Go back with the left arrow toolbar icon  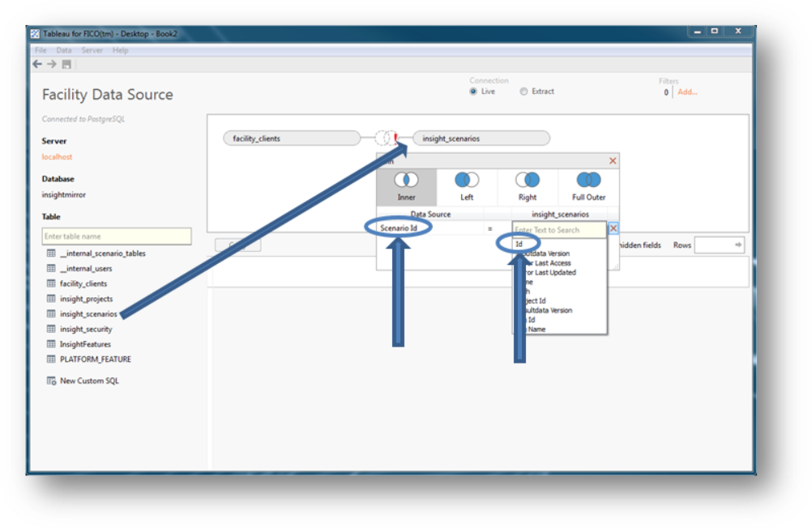click(x=37, y=64)
